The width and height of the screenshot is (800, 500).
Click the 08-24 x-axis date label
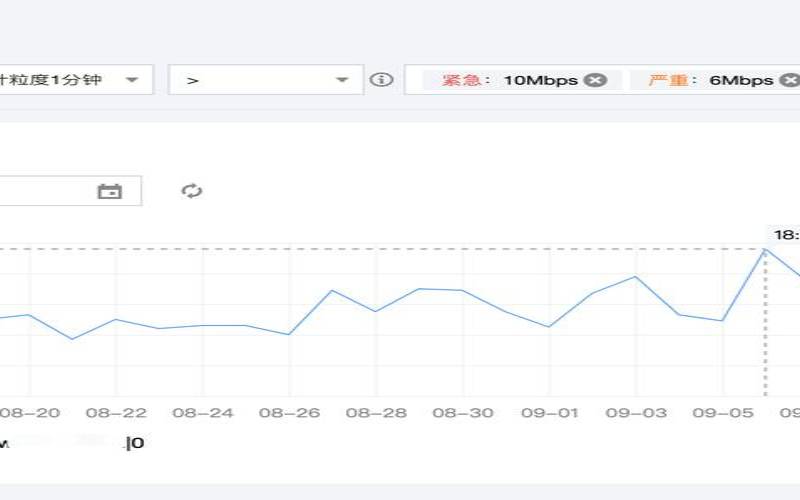[203, 412]
